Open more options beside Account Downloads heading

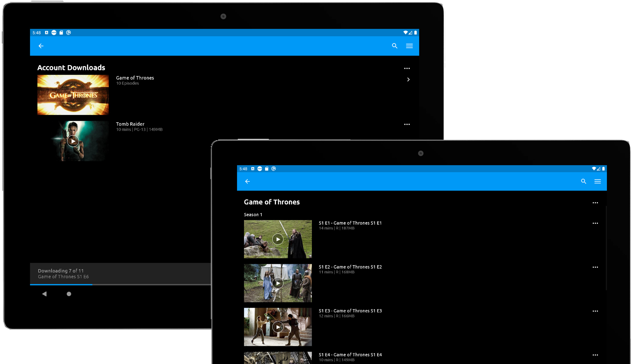pos(407,68)
